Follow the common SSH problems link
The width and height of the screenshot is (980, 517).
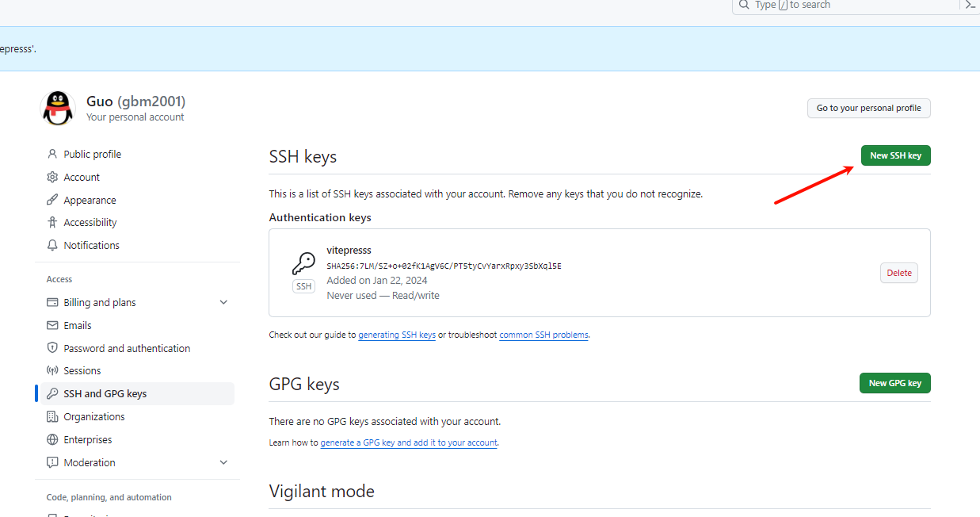click(x=543, y=335)
